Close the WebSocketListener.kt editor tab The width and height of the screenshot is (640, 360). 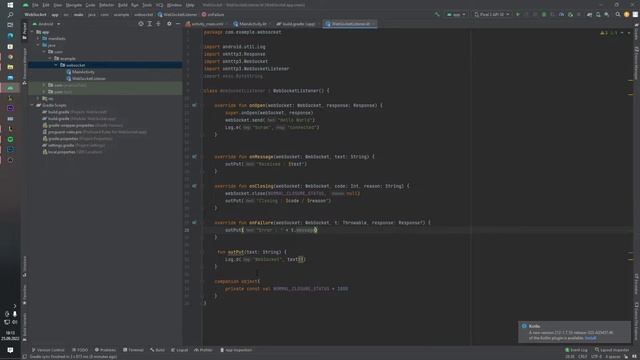(373, 24)
